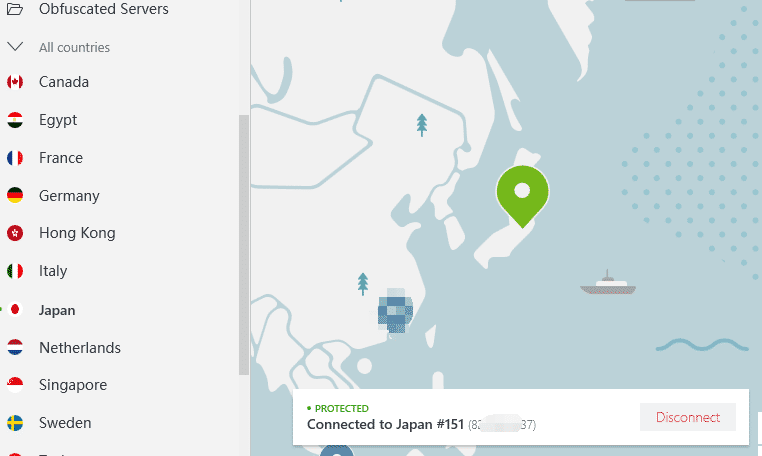Click the Canada flag icon
The image size is (762, 456).
click(x=15, y=82)
